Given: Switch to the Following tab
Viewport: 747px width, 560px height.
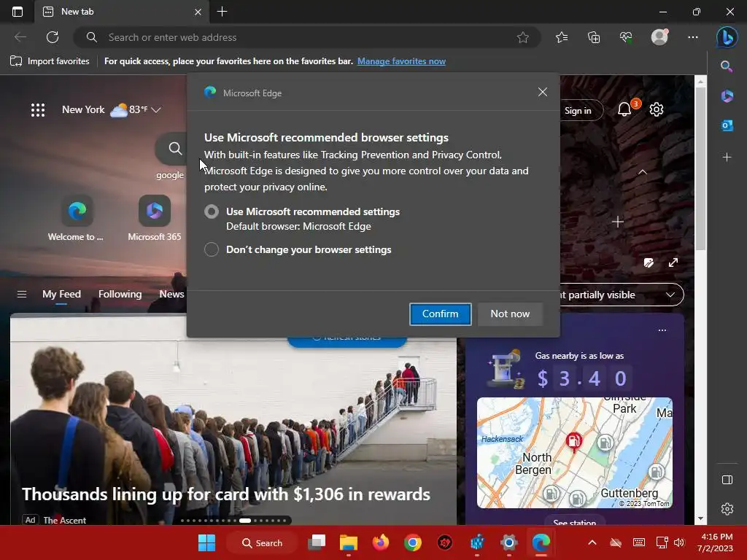Looking at the screenshot, I should click(x=120, y=295).
